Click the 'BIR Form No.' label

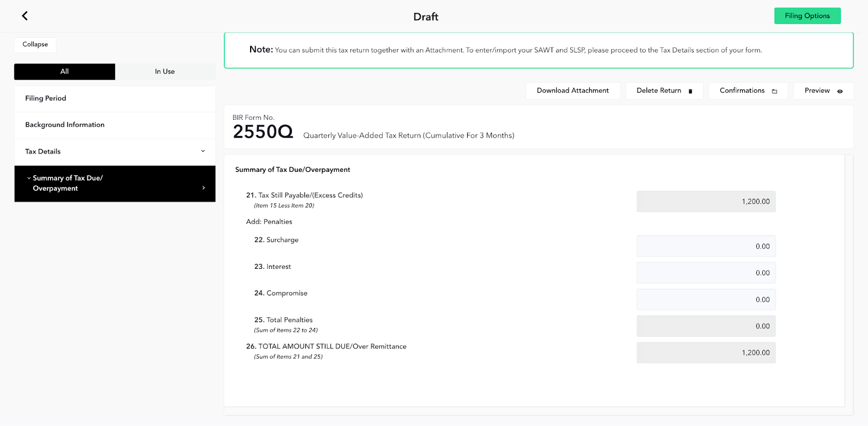253,118
